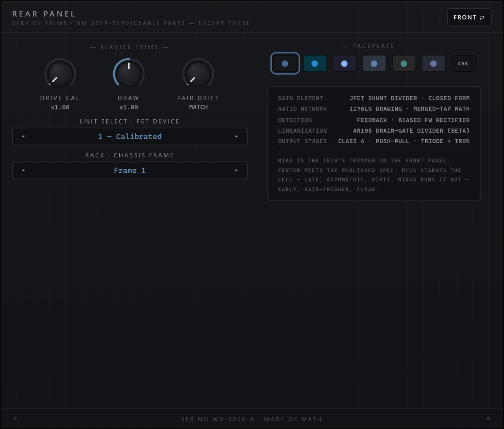Pick the slate faceplate with purple dot
This screenshot has width=504, height=429.
point(434,63)
